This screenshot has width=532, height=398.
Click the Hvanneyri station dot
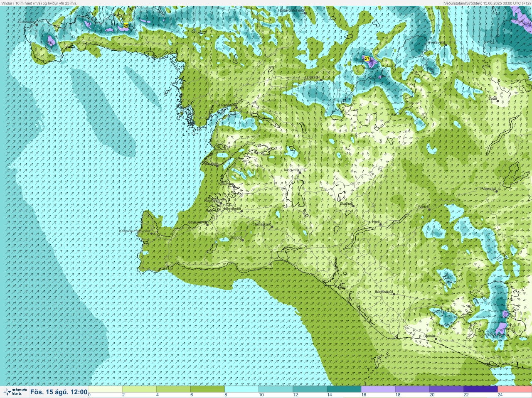click(236, 108)
